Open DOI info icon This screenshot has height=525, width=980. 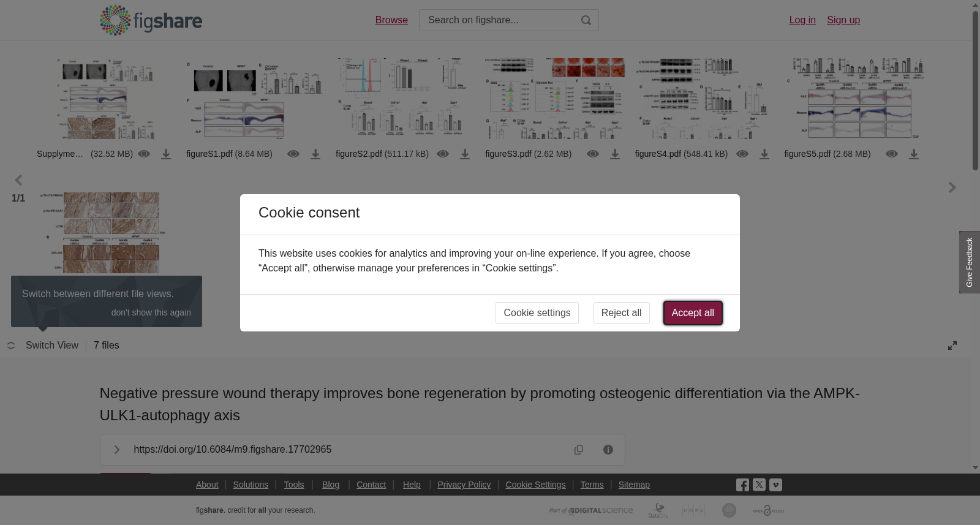(608, 450)
